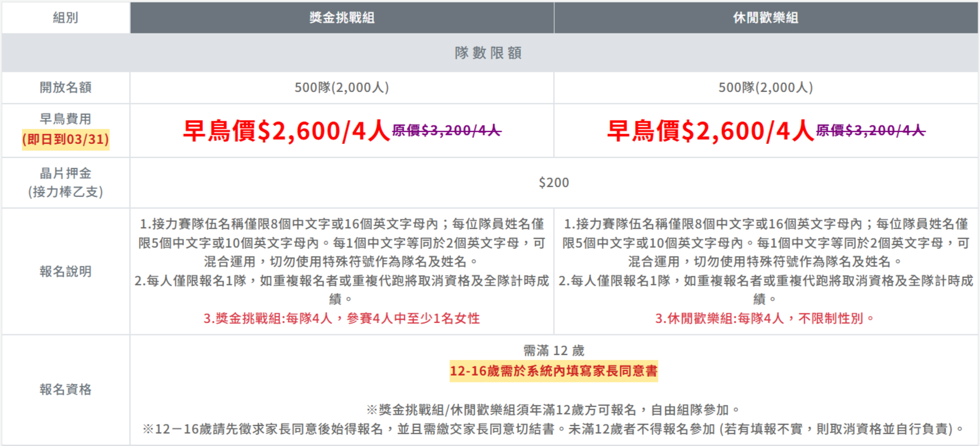Screen dimensions: 980x446
Task: Click the highlighted (即日到03/31) deadline text
Action: (x=65, y=139)
